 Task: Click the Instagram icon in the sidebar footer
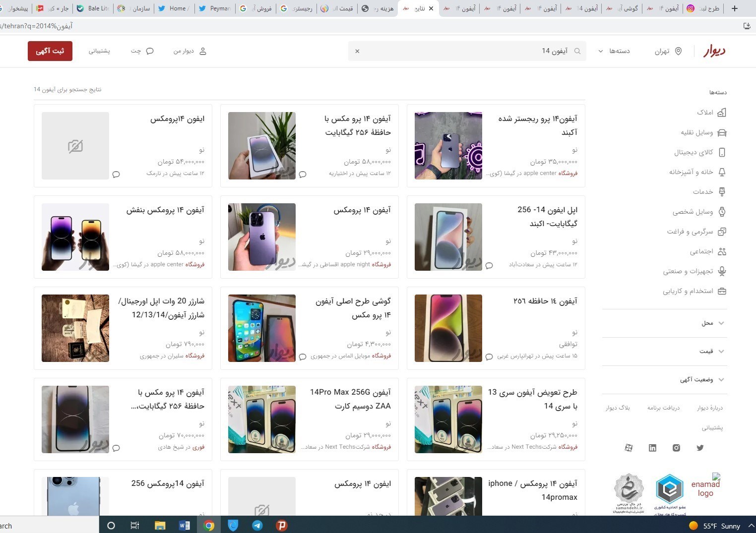tap(676, 448)
